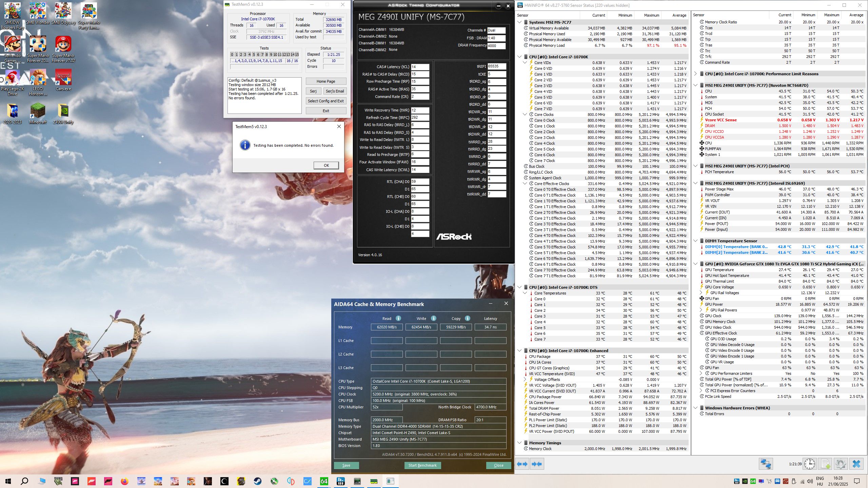Select LEGO Horizon desktop shortcut
The image size is (868, 488).
tap(38, 83)
